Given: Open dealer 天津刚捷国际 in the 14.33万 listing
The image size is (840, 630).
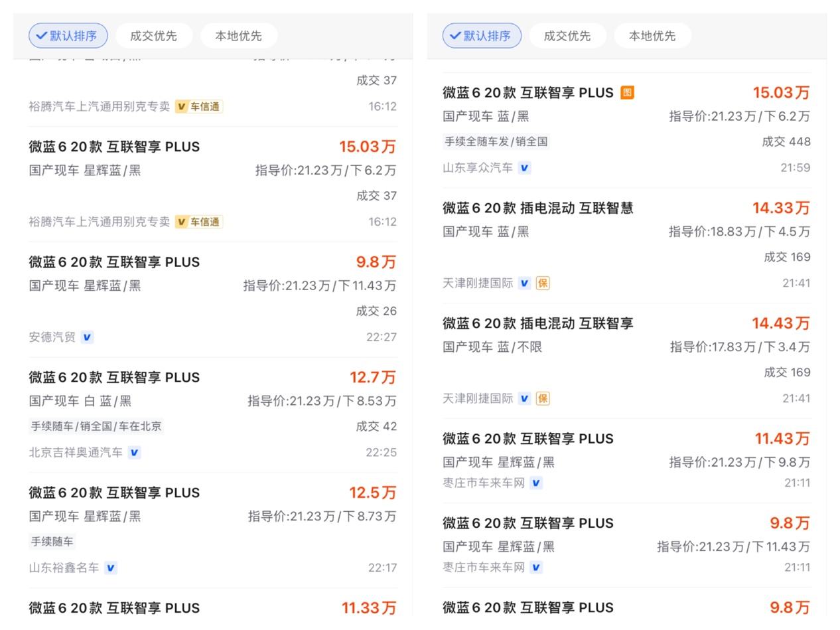Looking at the screenshot, I should tap(478, 283).
